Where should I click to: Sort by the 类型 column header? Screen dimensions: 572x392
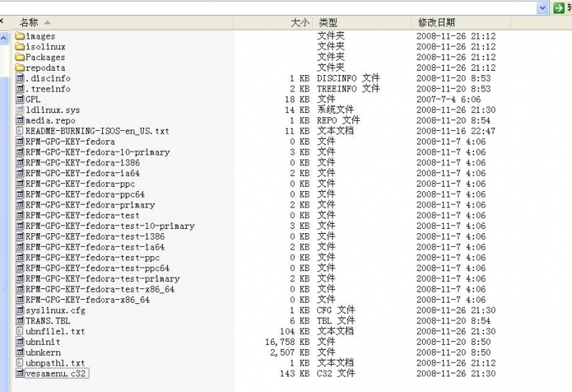coord(363,23)
